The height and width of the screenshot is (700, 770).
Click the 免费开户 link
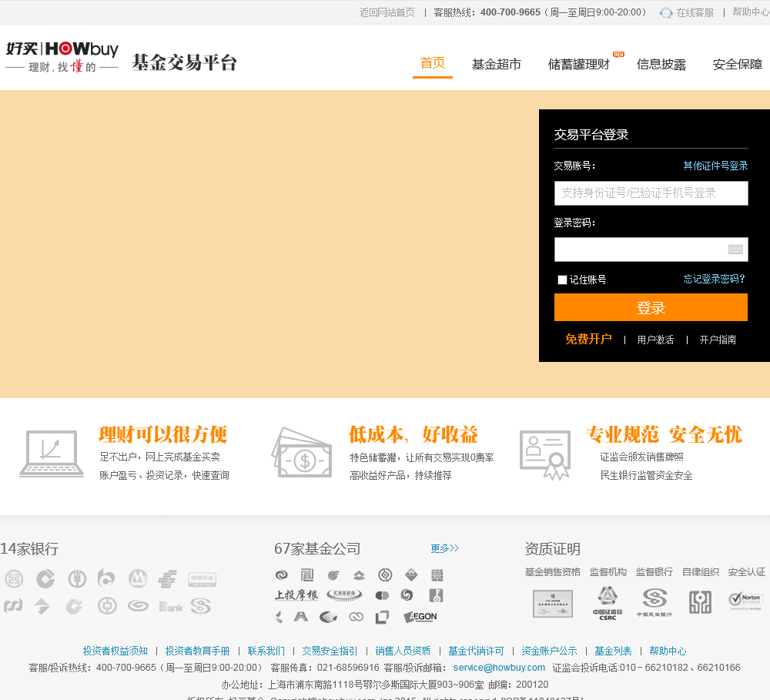point(588,339)
